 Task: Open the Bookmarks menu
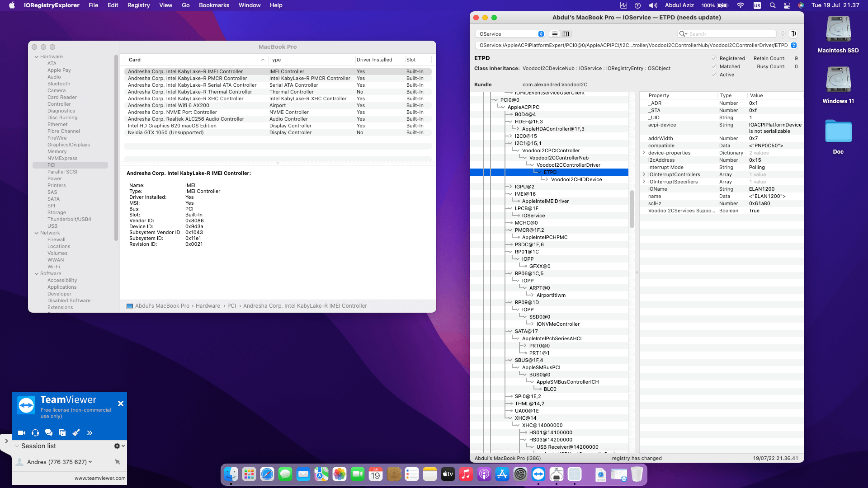[x=214, y=5]
